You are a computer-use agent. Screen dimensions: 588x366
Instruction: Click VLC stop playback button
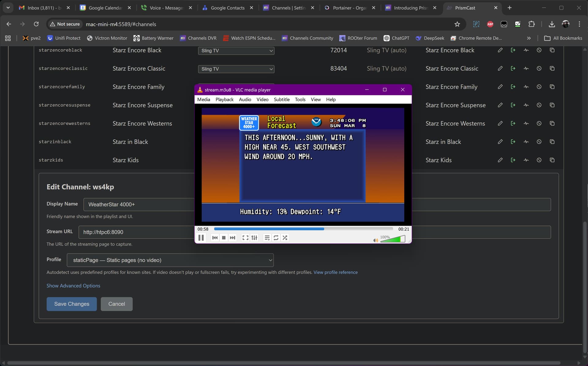point(224,238)
